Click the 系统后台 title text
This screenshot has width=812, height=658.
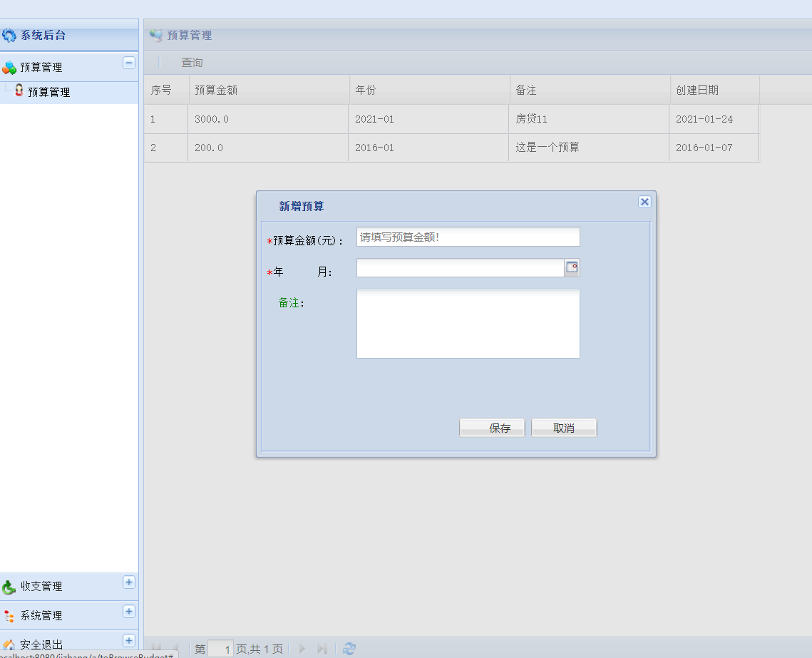[x=43, y=35]
